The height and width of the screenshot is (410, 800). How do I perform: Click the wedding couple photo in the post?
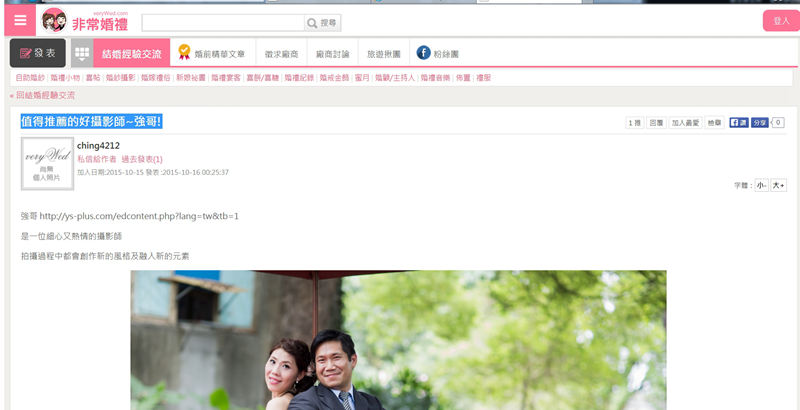point(398,340)
